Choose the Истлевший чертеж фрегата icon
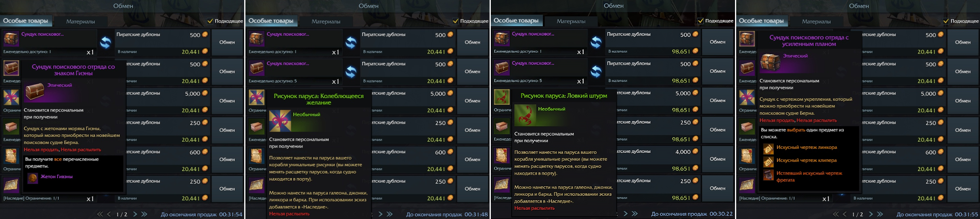 tap(768, 175)
